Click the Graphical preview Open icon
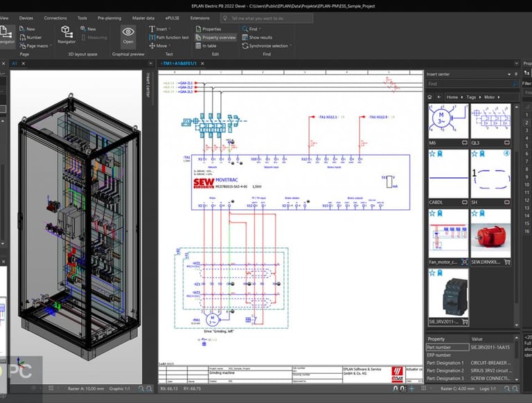532x403 pixels. (128, 35)
